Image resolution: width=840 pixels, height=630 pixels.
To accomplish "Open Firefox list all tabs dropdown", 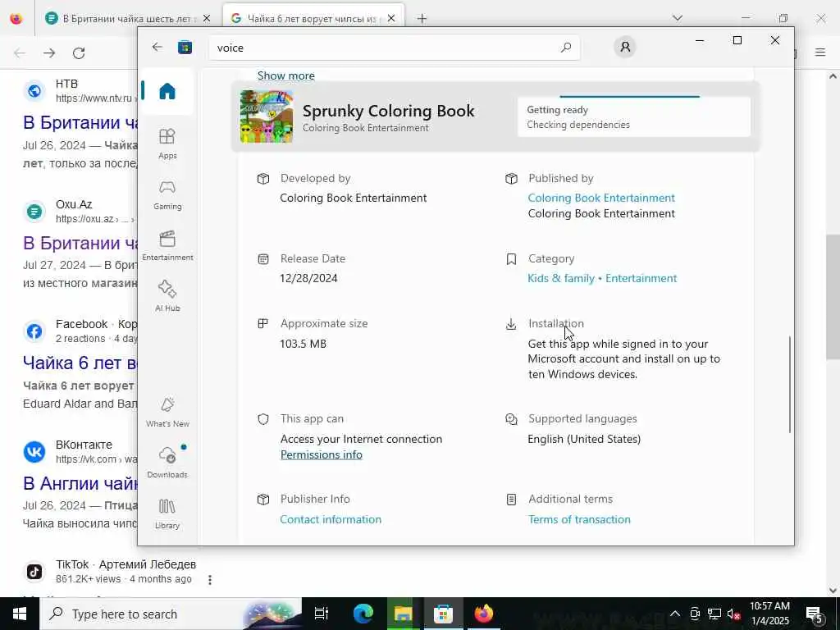I will (x=677, y=18).
